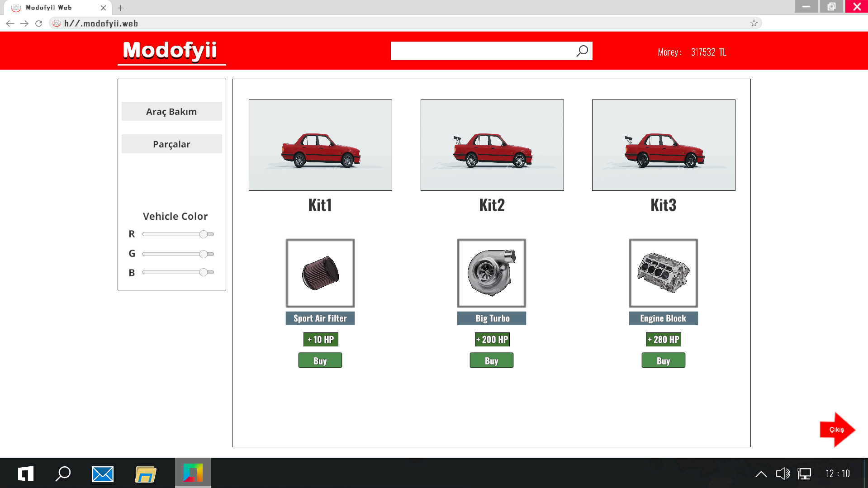
Task: Buy the Engine Block upgrade
Action: pos(663,360)
